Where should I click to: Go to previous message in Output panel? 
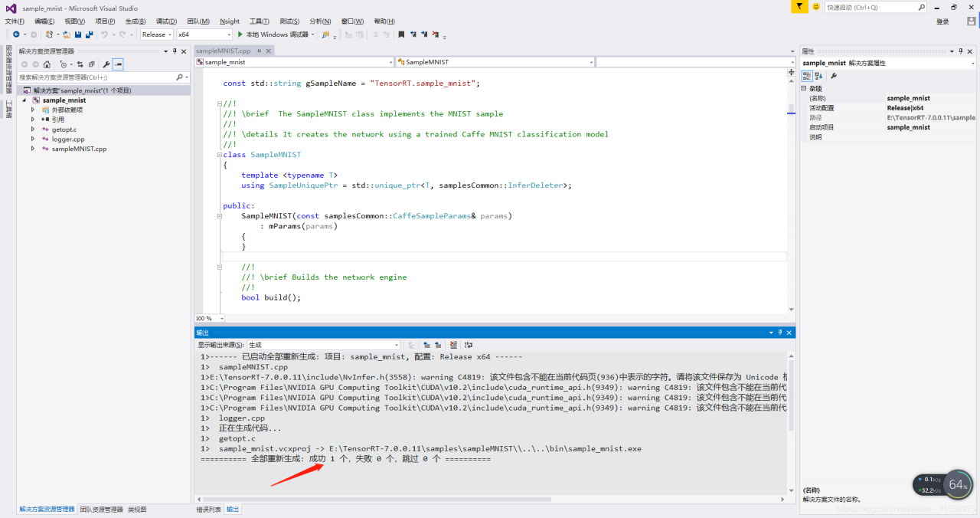click(426, 345)
